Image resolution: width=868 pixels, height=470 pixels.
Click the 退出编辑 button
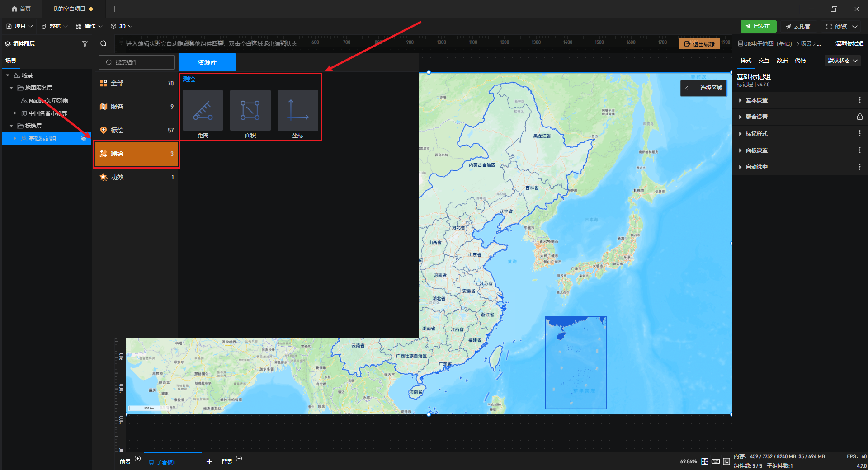click(x=699, y=44)
